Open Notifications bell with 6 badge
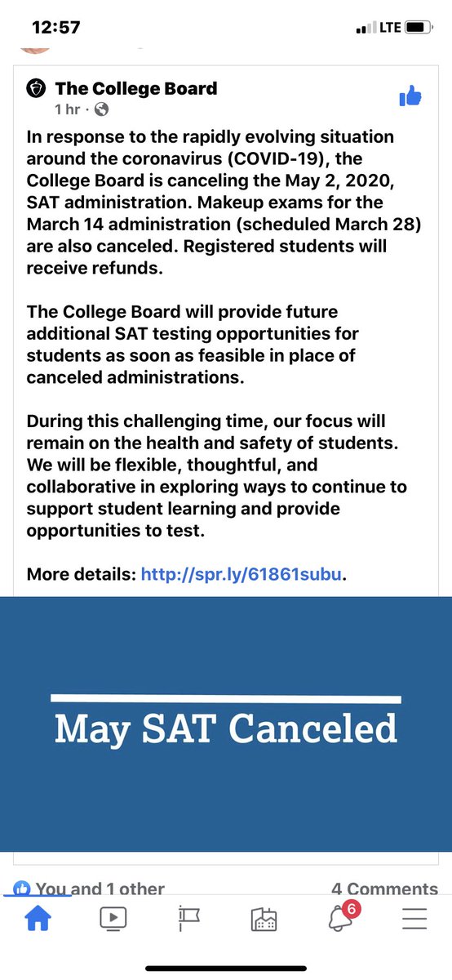 coord(343,916)
